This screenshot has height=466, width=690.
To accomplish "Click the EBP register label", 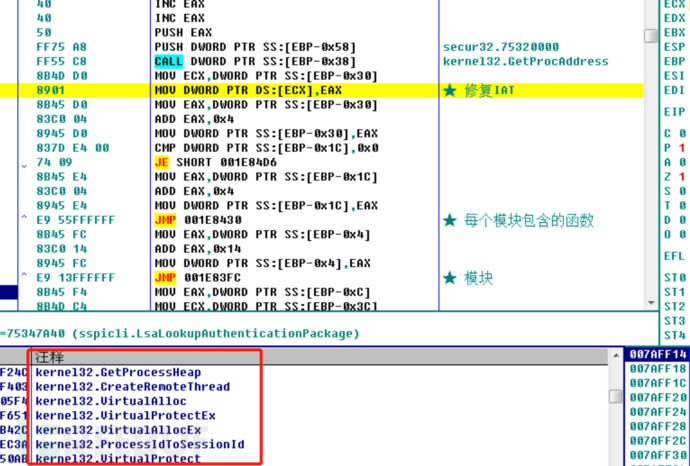I will click(675, 62).
